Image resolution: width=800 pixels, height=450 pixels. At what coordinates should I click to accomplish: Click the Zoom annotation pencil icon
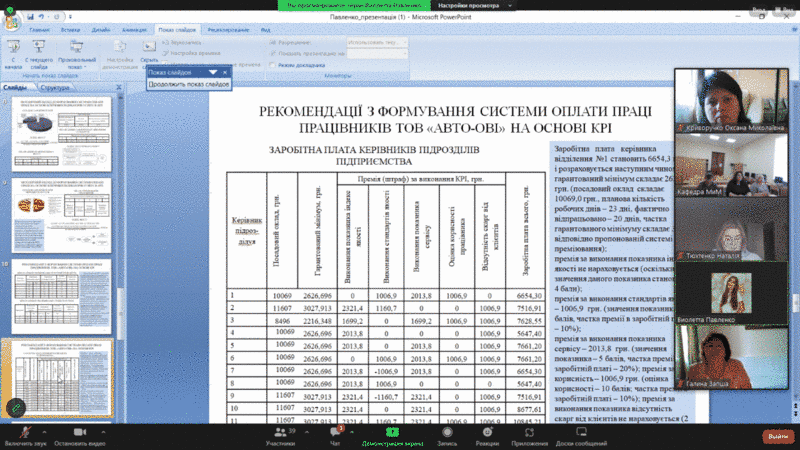pyautogui.click(x=16, y=407)
